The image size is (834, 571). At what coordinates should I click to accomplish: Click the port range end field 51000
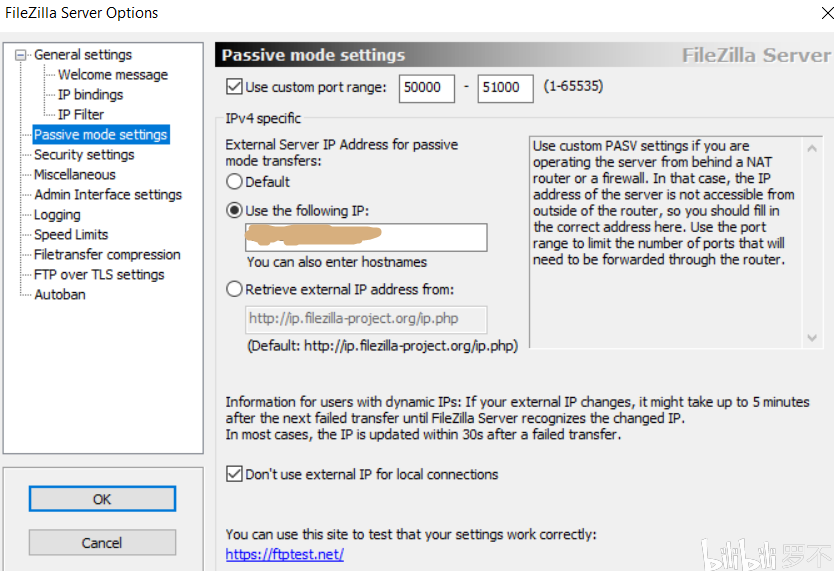505,88
